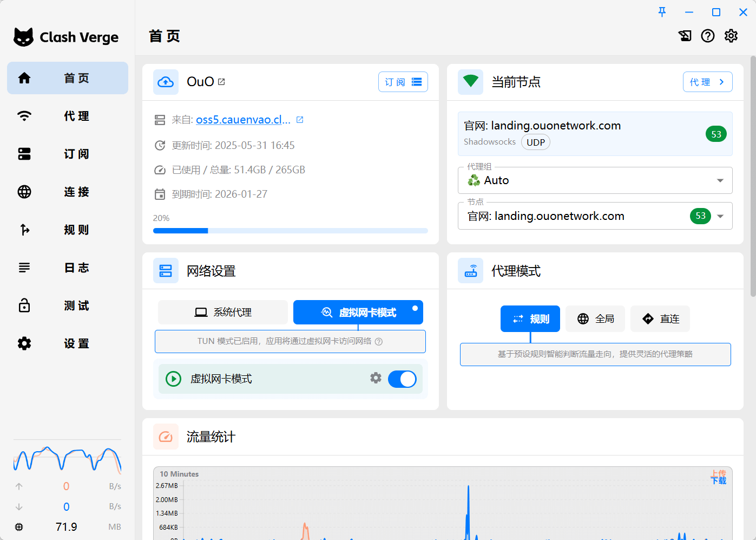Open the 连接 connections sidebar page

tap(68, 192)
